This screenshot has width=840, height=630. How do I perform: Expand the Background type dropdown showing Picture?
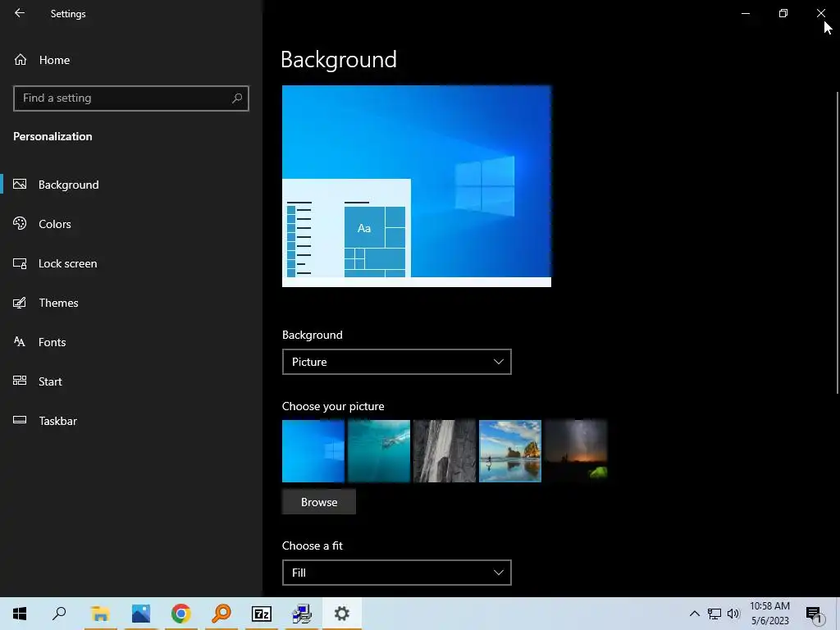[396, 362]
